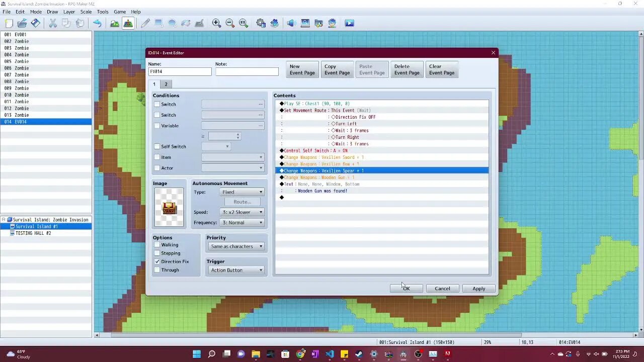644x362 pixels.
Task: Open the Speed dropdown showing x2 Slower
Action: [242, 212]
